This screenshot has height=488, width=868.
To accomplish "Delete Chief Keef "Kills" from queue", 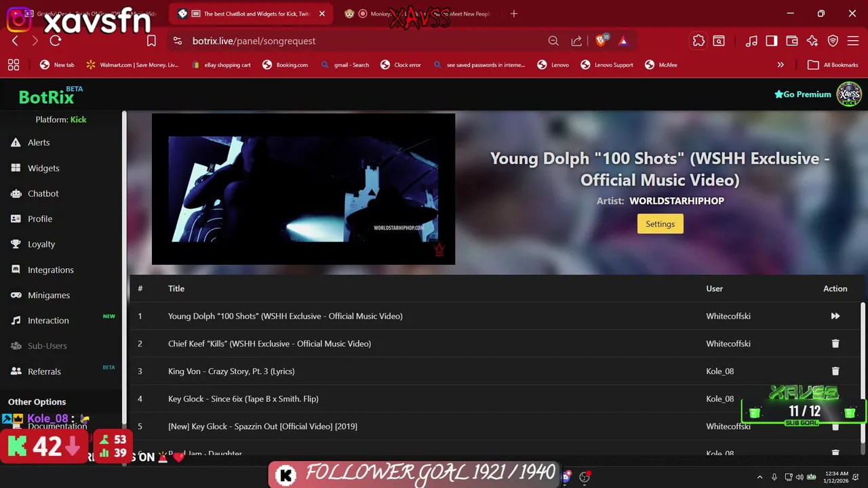I will point(835,344).
